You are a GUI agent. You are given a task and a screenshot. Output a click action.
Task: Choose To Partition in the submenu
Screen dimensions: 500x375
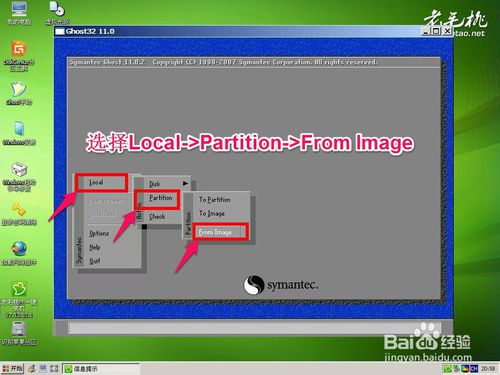coord(215,200)
